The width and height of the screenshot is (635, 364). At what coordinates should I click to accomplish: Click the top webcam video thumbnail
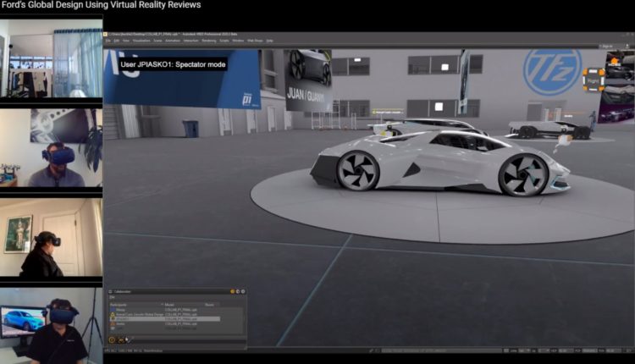pyautogui.click(x=51, y=59)
